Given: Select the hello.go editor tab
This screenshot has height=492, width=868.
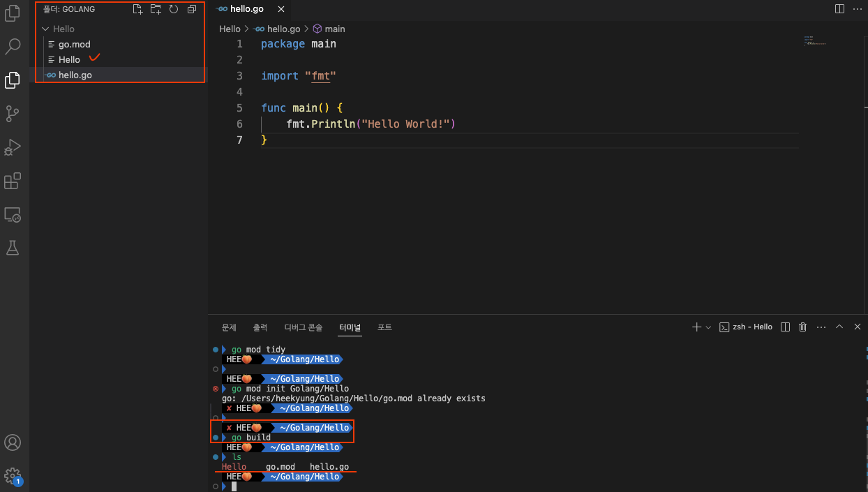Looking at the screenshot, I should click(x=248, y=9).
